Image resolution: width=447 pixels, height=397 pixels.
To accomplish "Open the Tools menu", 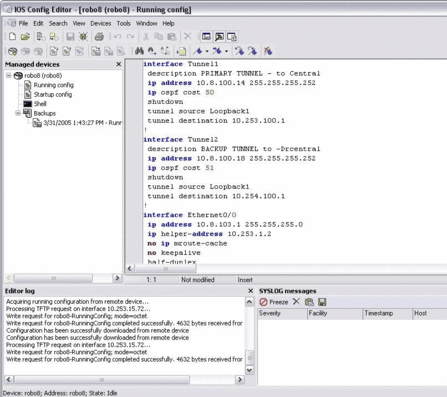I will (x=124, y=23).
